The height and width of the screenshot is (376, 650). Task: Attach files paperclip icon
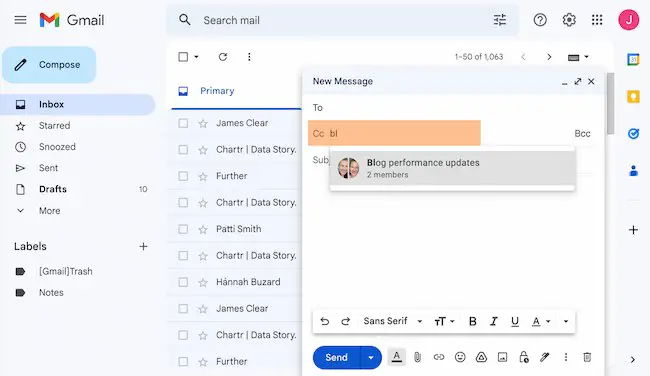[417, 357]
